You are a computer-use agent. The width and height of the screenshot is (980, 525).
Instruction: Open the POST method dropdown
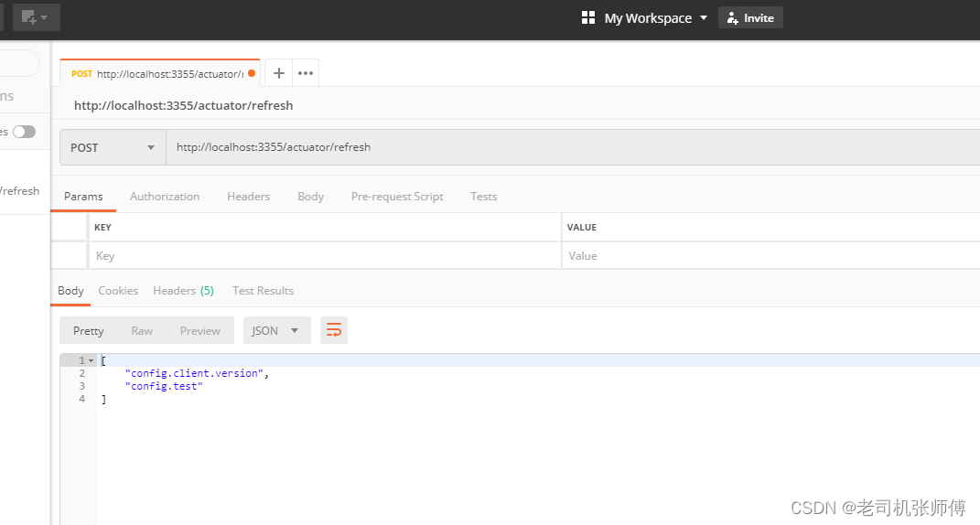113,147
